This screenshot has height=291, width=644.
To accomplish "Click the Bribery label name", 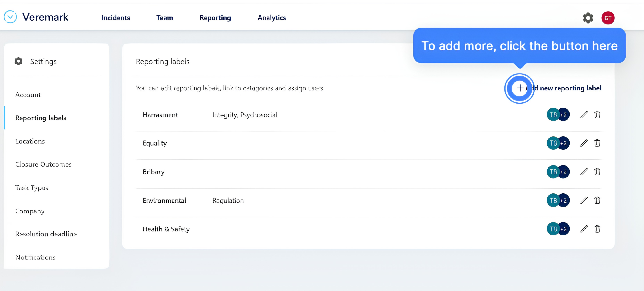I will [x=154, y=172].
